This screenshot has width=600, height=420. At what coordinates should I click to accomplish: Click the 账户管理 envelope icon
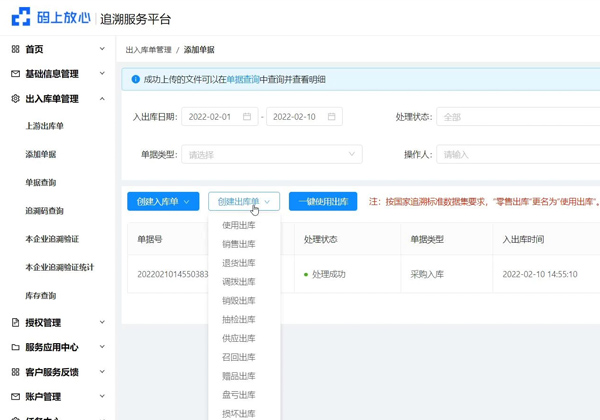15,396
